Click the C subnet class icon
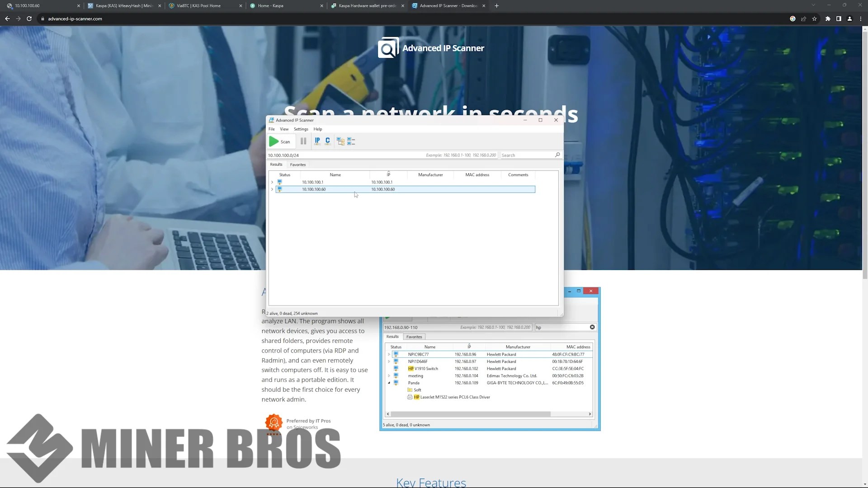 pyautogui.click(x=327, y=141)
